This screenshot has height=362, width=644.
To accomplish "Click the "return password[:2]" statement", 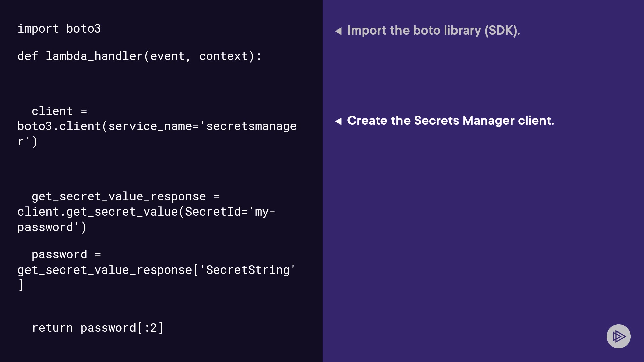I will click(97, 328).
